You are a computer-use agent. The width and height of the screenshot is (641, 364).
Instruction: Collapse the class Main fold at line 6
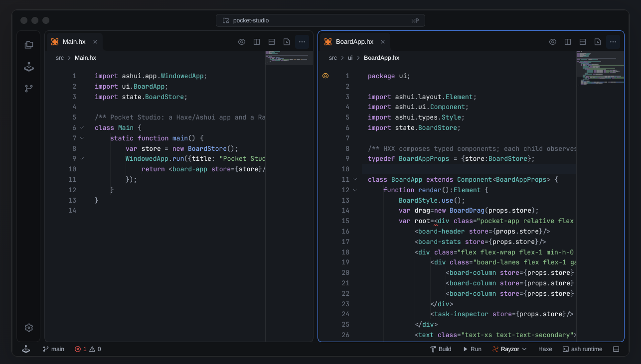[82, 127]
